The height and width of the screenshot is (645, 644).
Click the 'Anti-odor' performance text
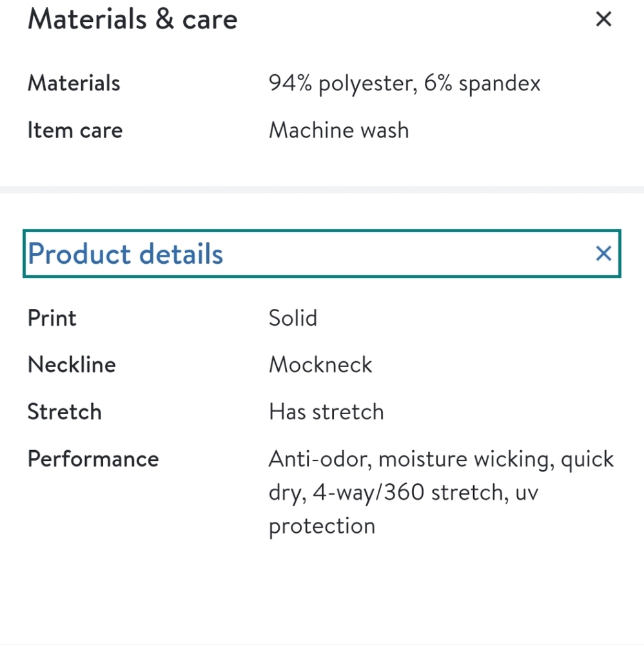point(319,459)
